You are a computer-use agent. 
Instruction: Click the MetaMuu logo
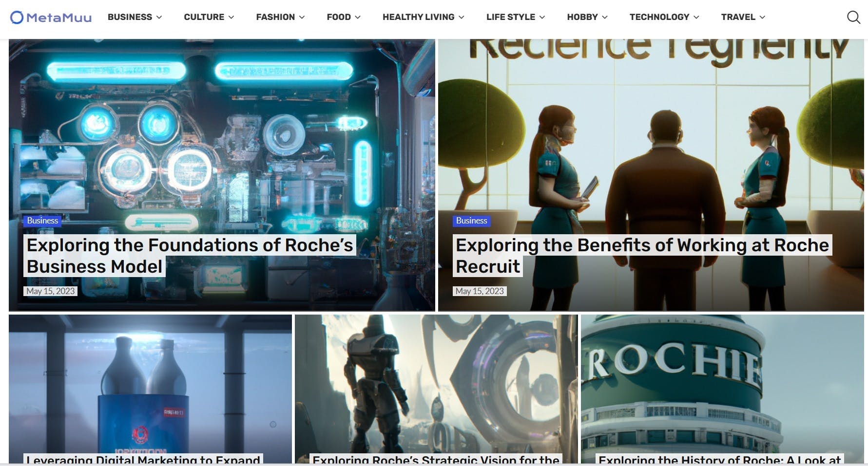tap(51, 18)
